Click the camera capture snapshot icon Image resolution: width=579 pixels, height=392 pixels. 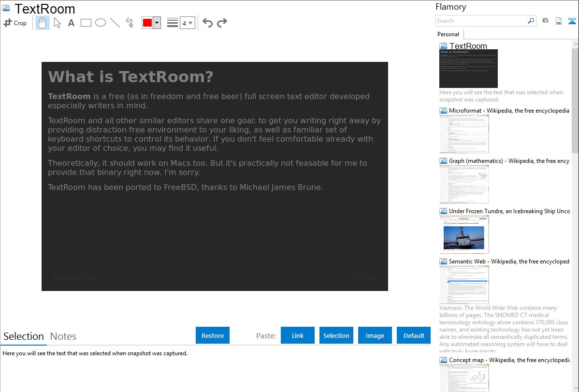click(545, 21)
